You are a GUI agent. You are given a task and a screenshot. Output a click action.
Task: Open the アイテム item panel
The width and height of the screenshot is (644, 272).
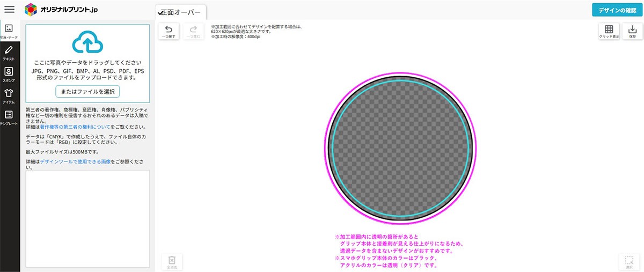point(9,97)
